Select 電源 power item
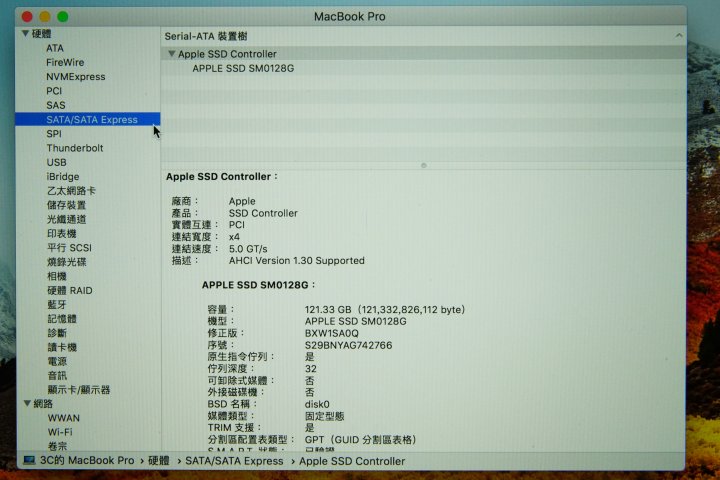 pyautogui.click(x=56, y=361)
